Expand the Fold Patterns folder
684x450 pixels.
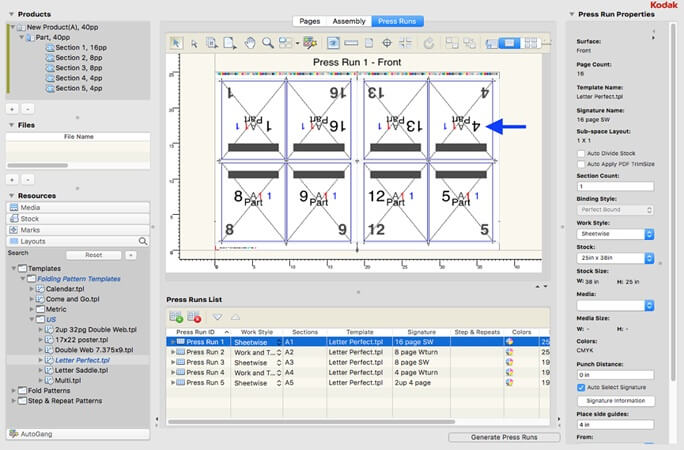click(x=14, y=391)
